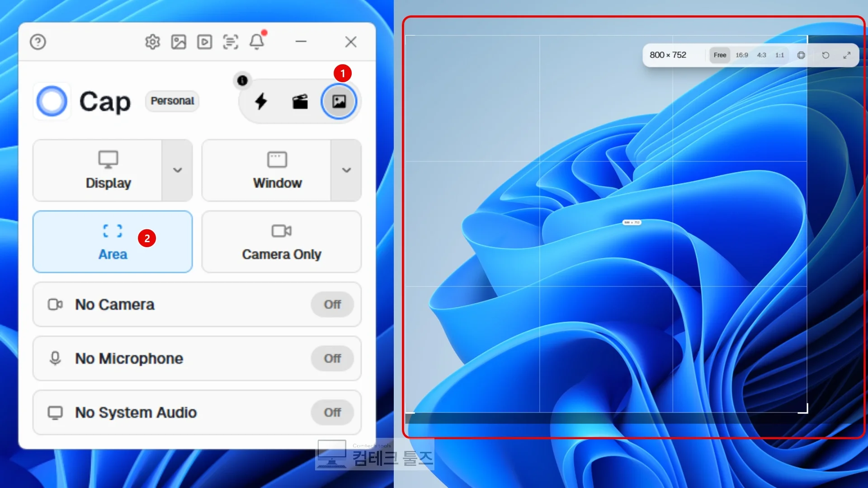Minimize the Cap window
Image resolution: width=868 pixels, height=488 pixels.
[x=301, y=42]
